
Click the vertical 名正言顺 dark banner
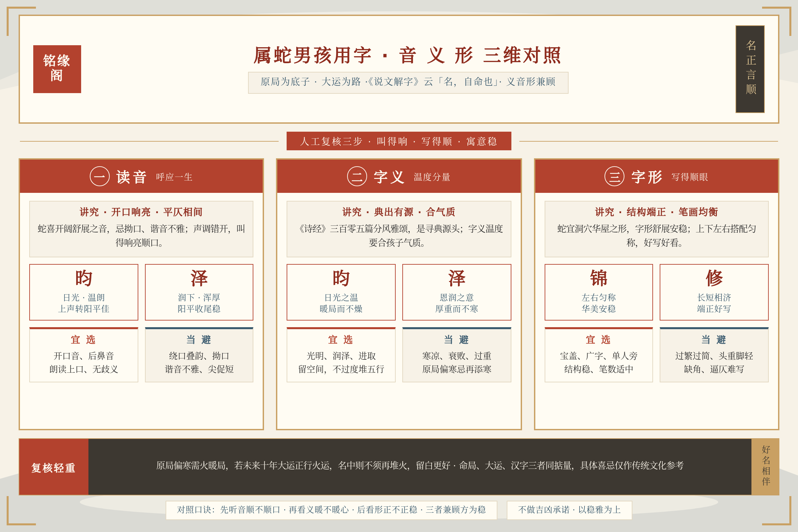coord(750,69)
